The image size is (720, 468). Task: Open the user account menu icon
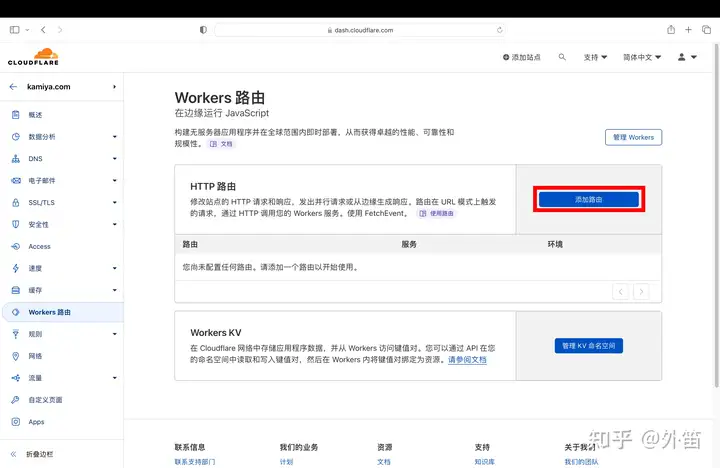[681, 57]
